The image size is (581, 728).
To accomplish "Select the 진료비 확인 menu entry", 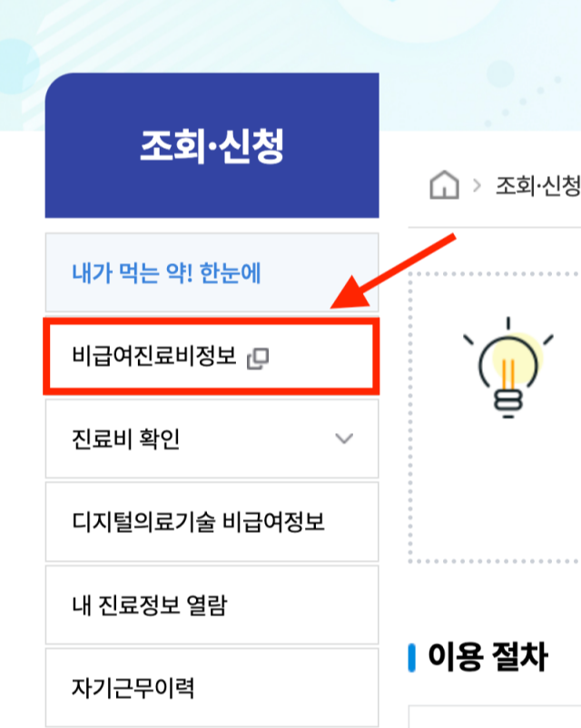I will click(212, 438).
